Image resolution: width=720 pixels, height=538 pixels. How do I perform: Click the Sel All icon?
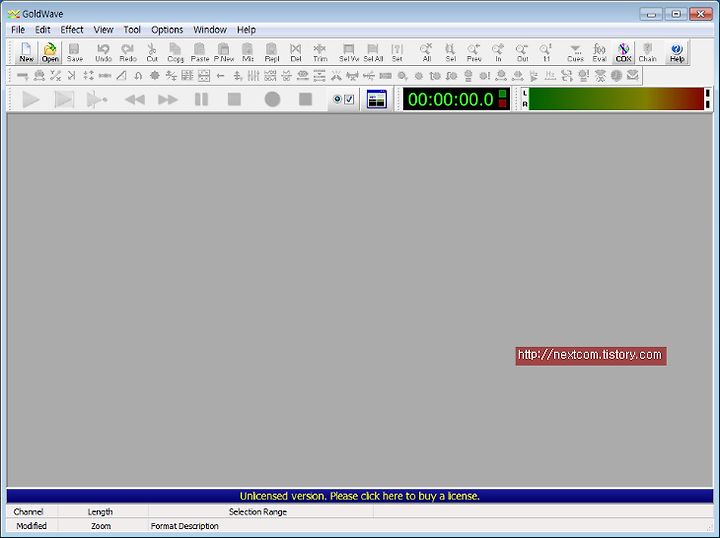coord(373,52)
